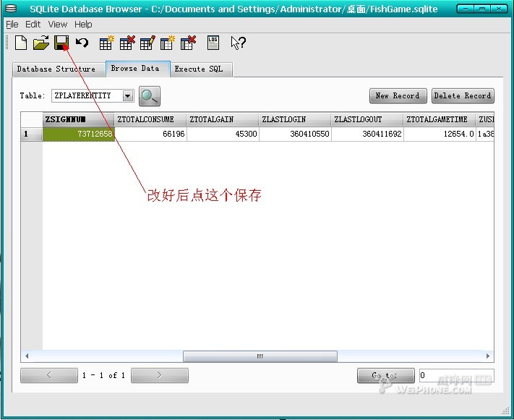The height and width of the screenshot is (420, 514).
Task: Switch to the Execute SQL tab
Action: (199, 69)
